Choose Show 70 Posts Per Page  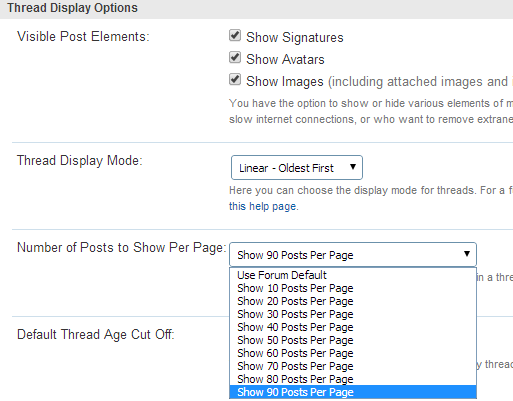click(x=353, y=366)
